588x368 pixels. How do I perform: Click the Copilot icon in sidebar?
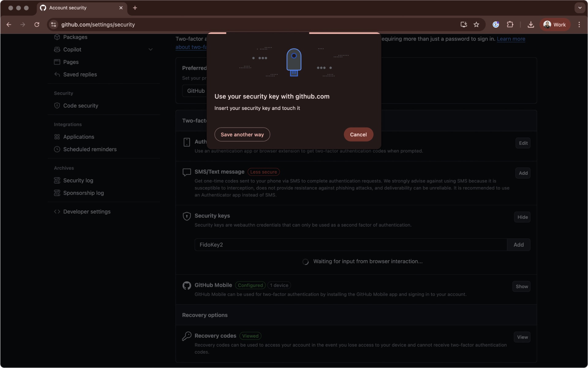[57, 49]
